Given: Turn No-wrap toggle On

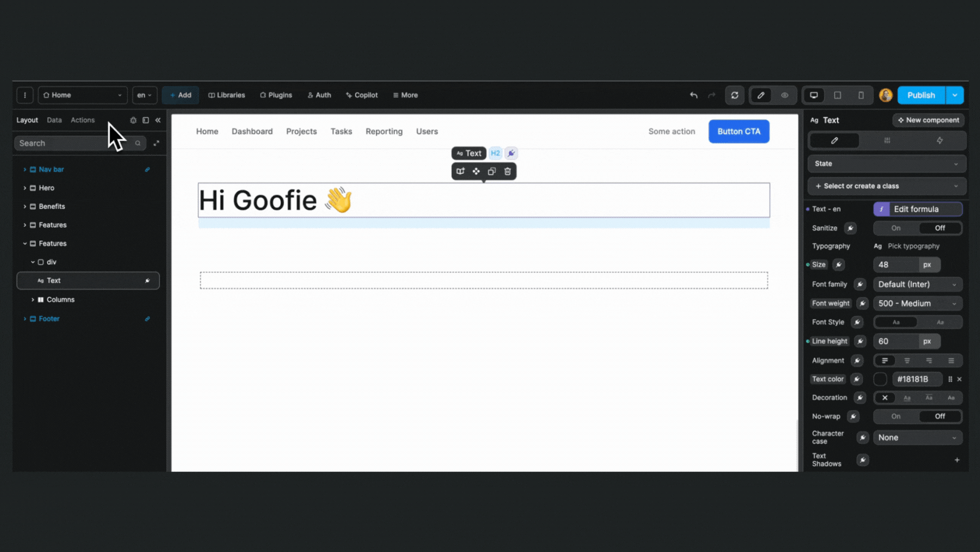Looking at the screenshot, I should tap(895, 416).
